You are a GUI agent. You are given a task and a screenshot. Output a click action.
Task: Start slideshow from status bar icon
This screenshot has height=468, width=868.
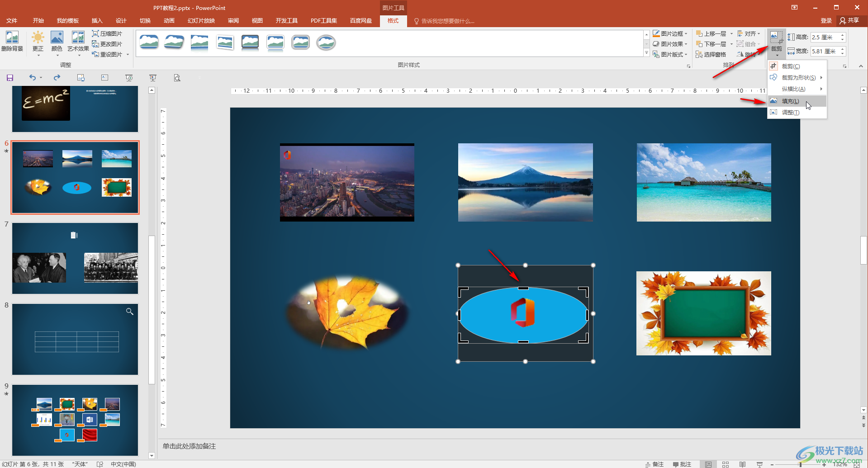click(x=759, y=464)
